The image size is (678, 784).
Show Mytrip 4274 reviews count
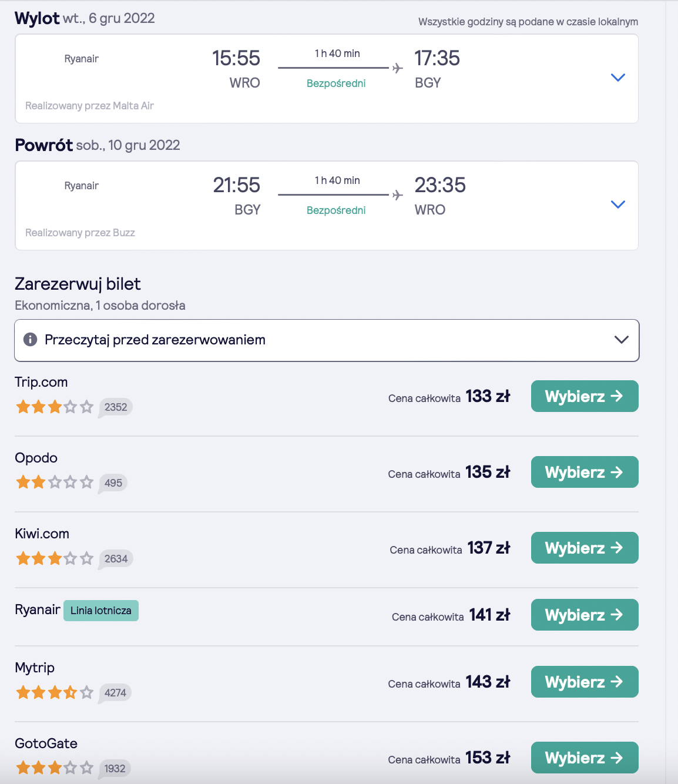[115, 692]
